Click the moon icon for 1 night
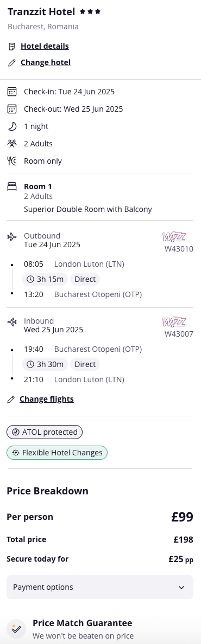The width and height of the screenshot is (201, 644). tap(12, 126)
